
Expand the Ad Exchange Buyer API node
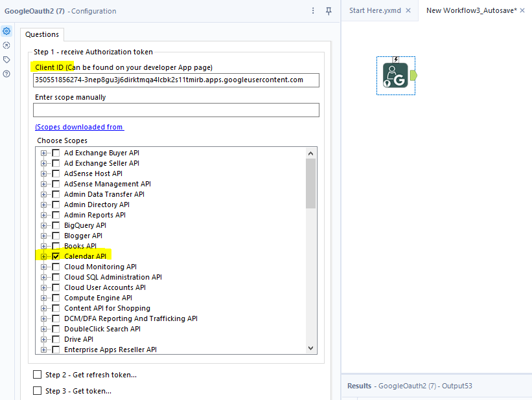(x=43, y=153)
